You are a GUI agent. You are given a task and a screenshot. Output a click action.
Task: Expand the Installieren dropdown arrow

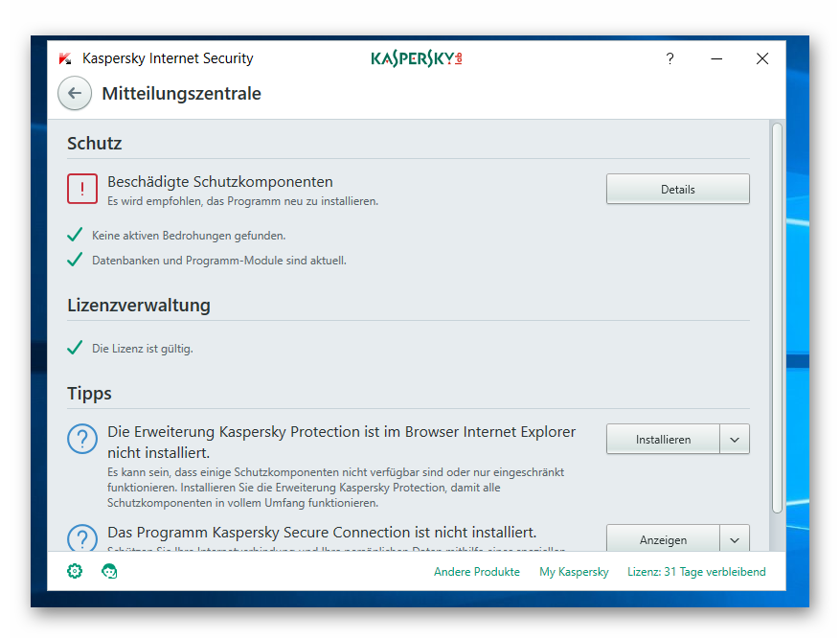(x=735, y=440)
